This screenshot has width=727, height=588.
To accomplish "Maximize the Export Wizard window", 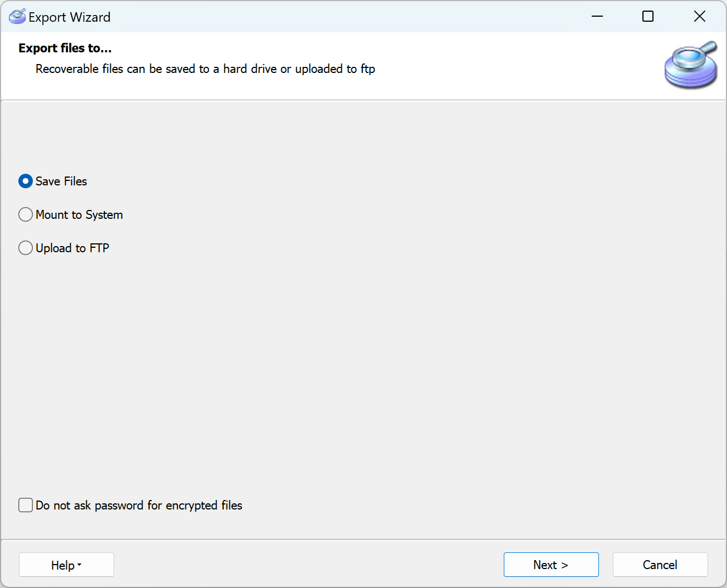I will 647,16.
